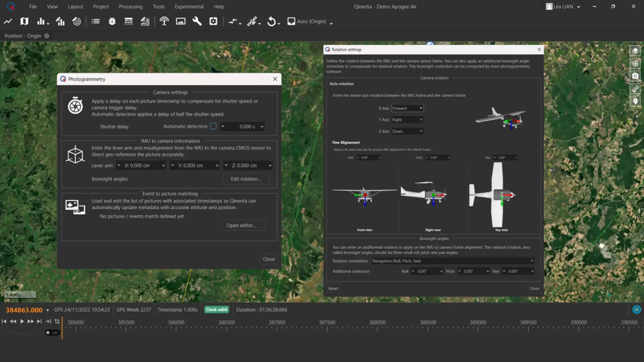Open the Processing menu
Viewport: 644px width, 362px height.
coord(130,6)
